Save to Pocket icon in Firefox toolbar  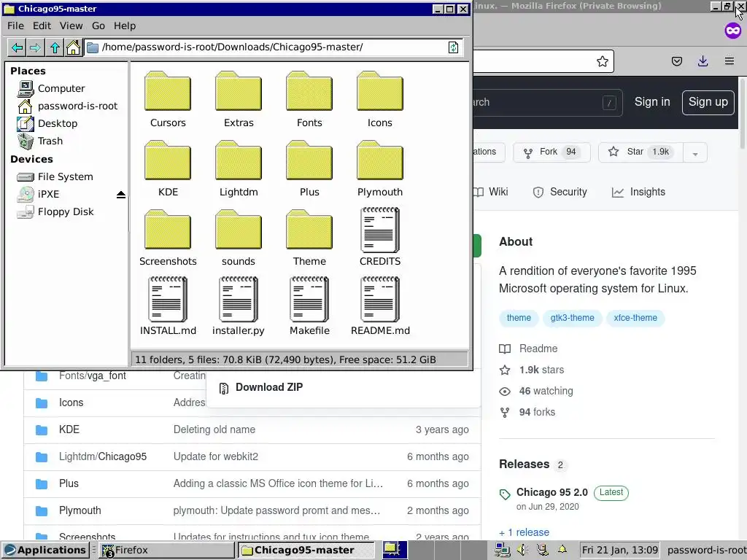[x=676, y=61]
